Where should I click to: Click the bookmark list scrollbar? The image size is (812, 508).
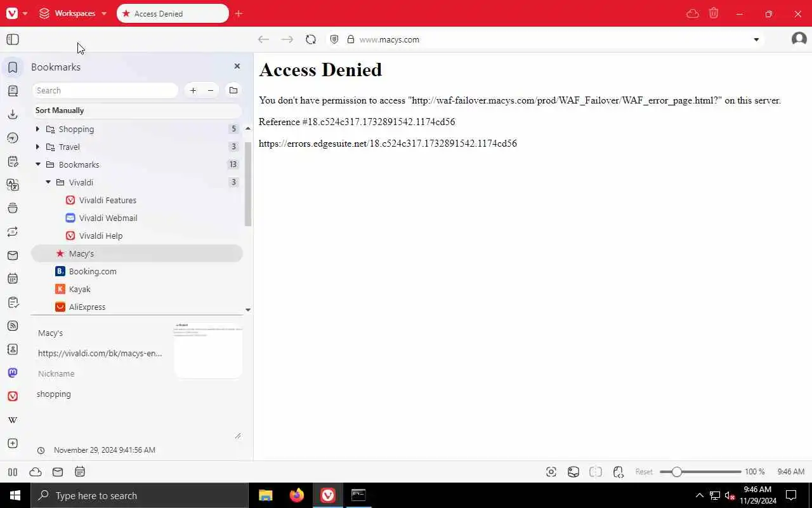pos(248,184)
